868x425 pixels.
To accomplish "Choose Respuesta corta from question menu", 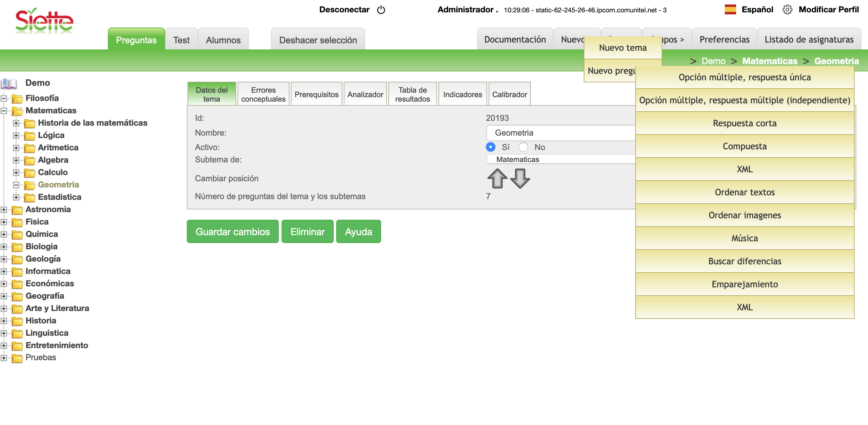I will (744, 123).
